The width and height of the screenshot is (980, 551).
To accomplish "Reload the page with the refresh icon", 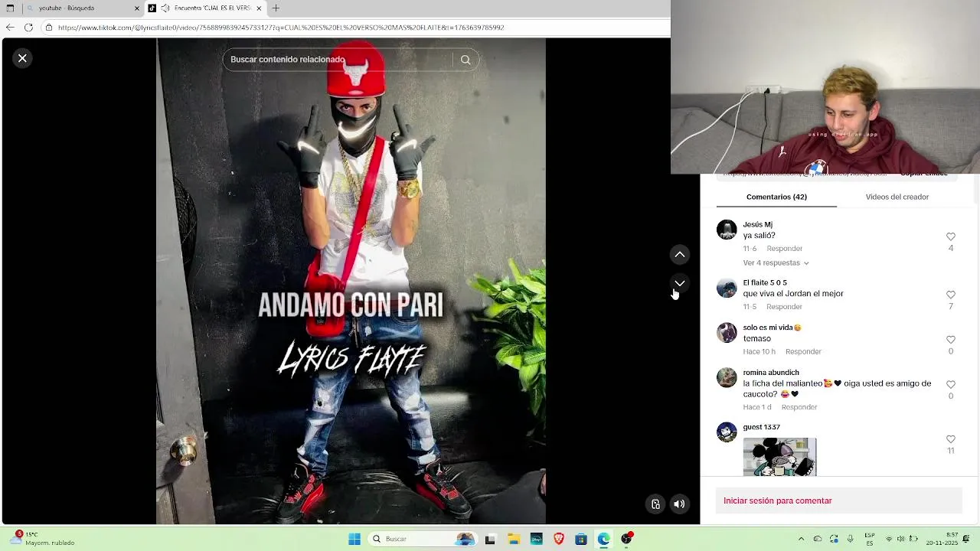I will tap(28, 28).
